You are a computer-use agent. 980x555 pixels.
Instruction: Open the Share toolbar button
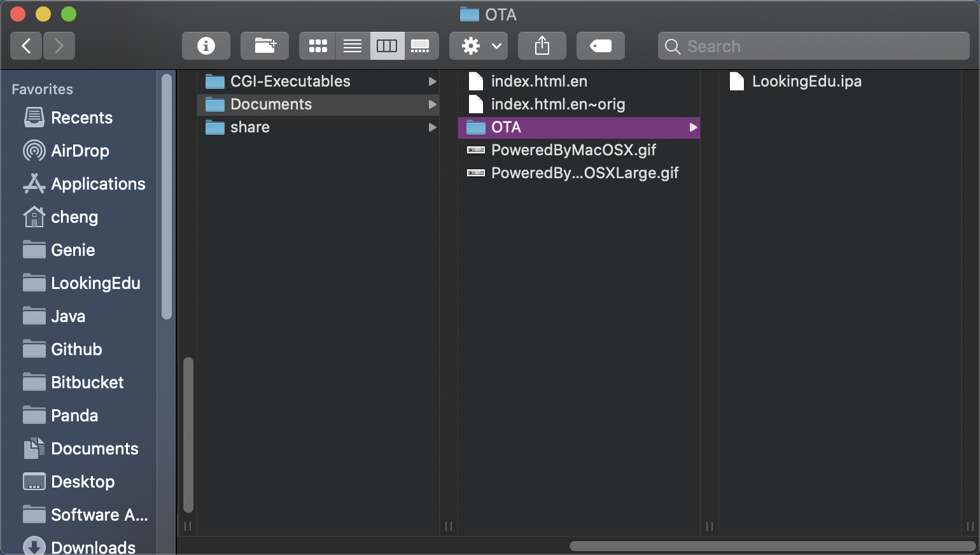click(x=542, y=46)
